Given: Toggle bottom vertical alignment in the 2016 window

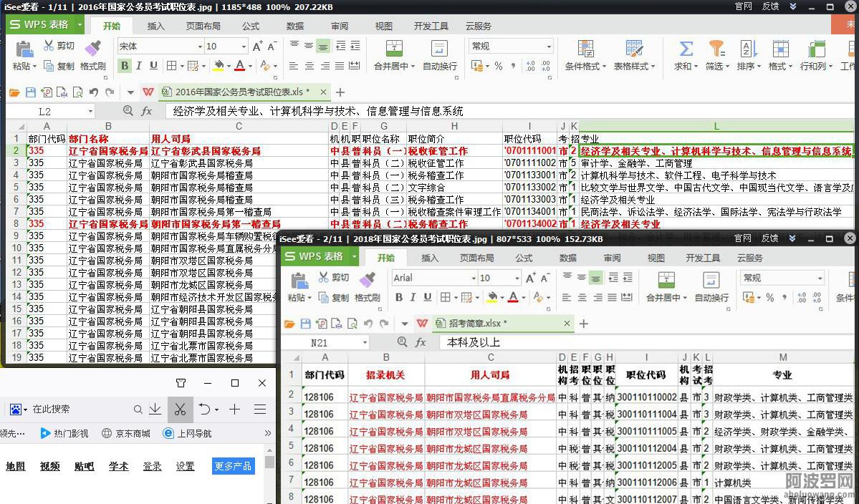Looking at the screenshot, I should pyautogui.click(x=323, y=47).
